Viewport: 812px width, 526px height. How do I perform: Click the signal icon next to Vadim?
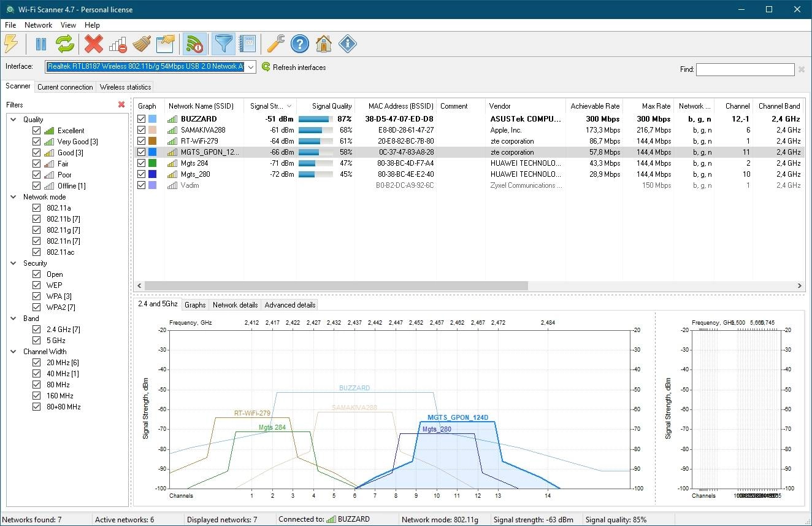coord(172,185)
